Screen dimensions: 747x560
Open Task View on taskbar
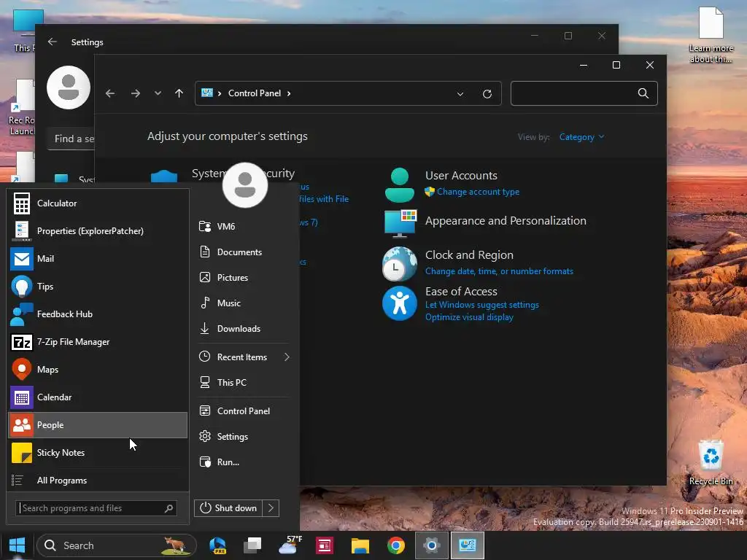point(252,545)
